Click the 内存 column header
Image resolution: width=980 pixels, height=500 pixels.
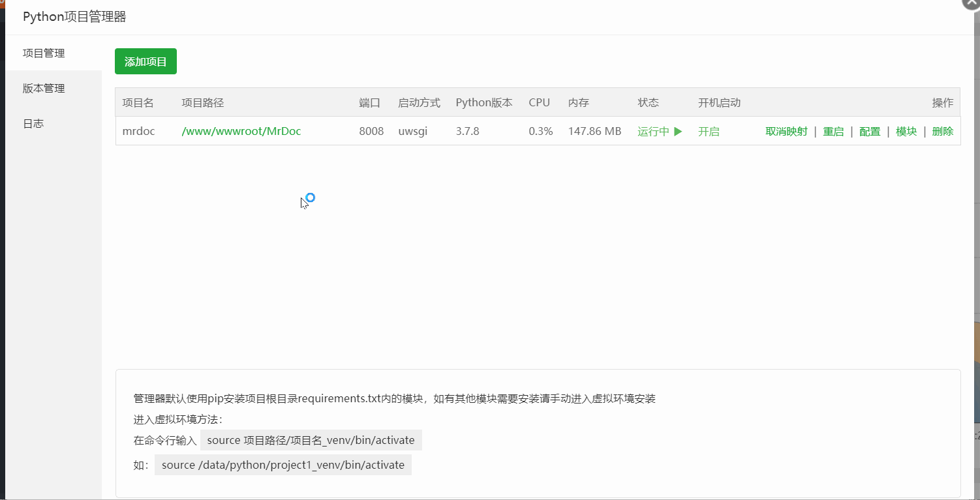[x=578, y=103]
